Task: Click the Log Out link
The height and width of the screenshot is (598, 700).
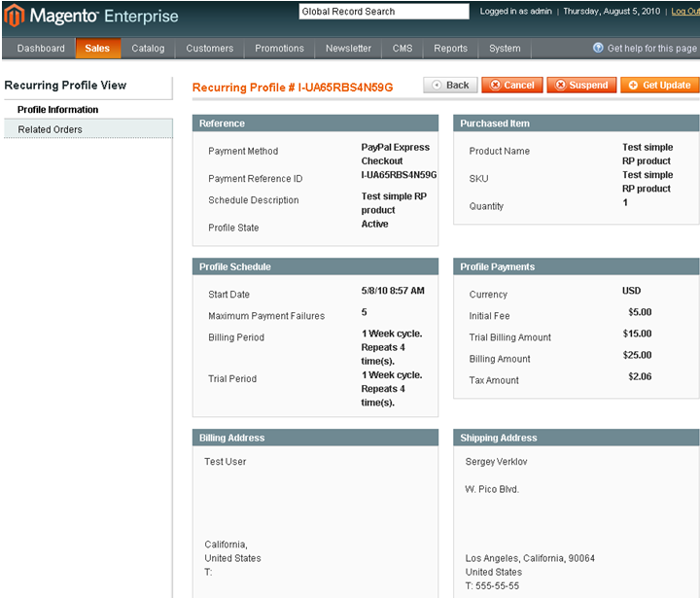Action: (x=685, y=12)
